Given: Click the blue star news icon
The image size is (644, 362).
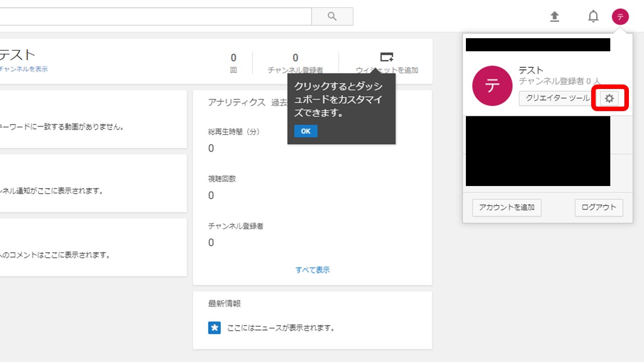Looking at the screenshot, I should [x=214, y=328].
